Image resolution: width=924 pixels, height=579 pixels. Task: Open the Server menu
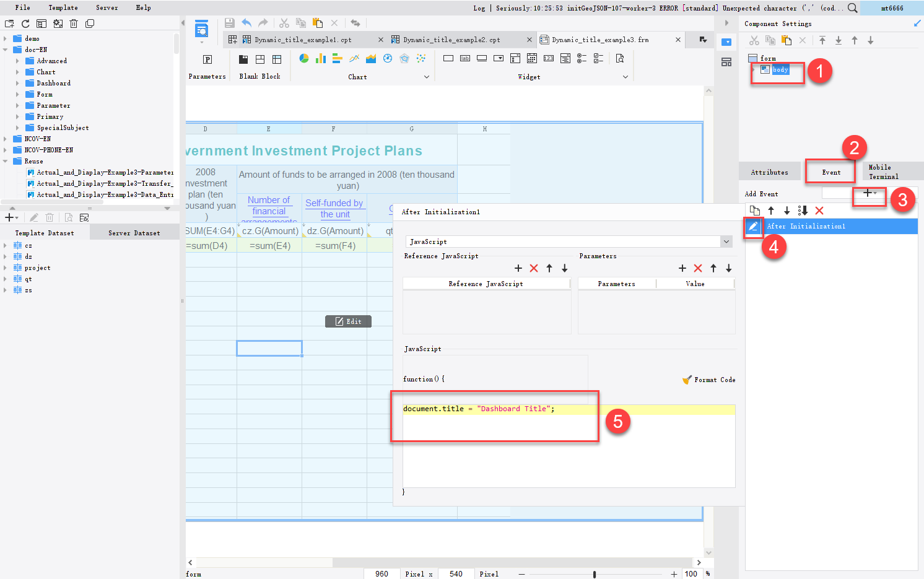[107, 7]
